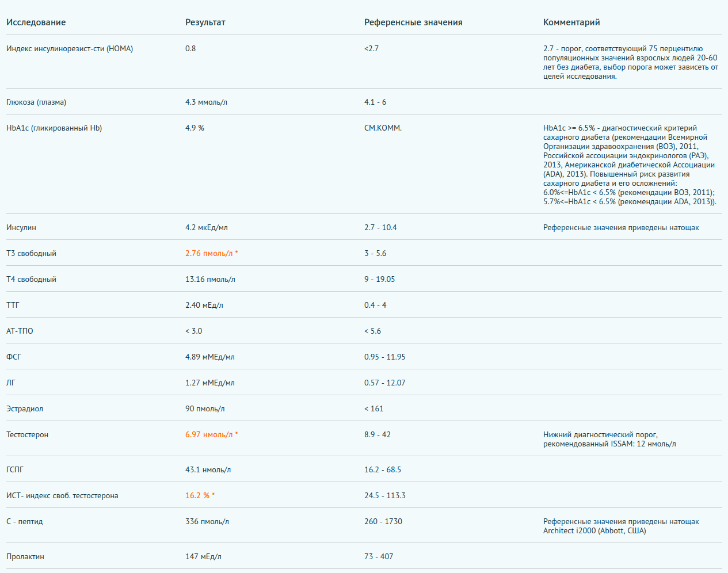Click flagged result 16.2 %
The width and height of the screenshot is (728, 573).
200,496
